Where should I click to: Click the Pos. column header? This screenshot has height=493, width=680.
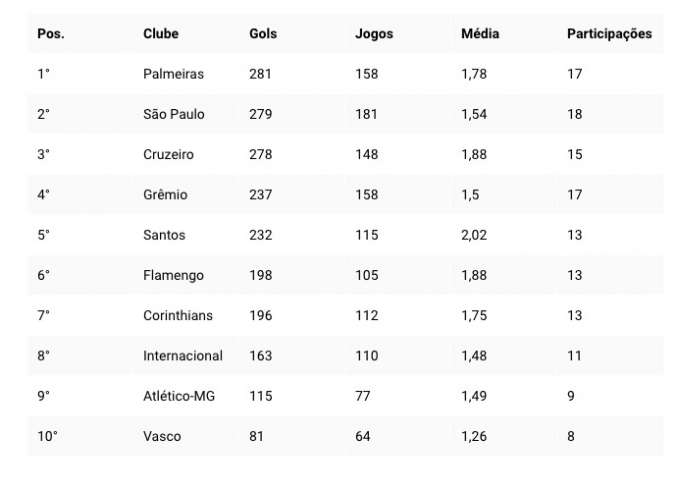(49, 34)
